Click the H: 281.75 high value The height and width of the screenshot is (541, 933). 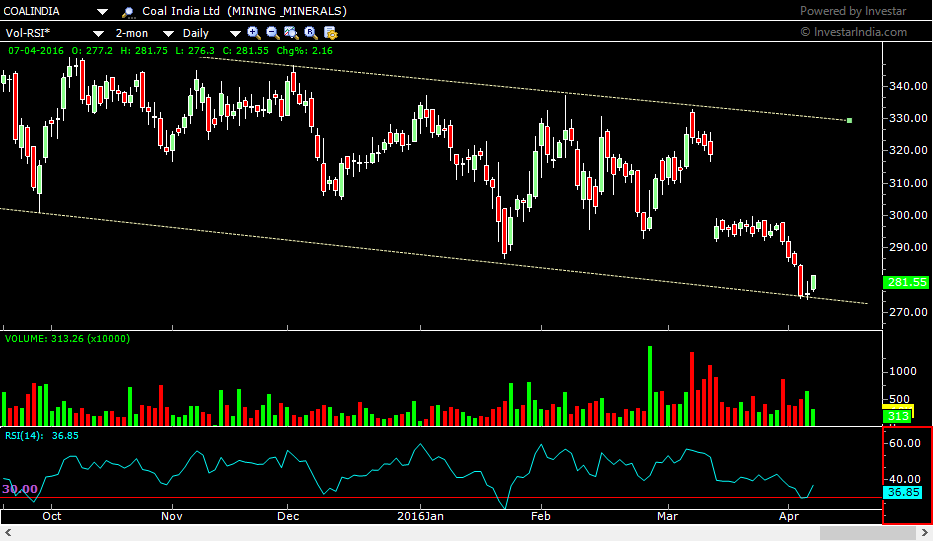pyautogui.click(x=144, y=51)
